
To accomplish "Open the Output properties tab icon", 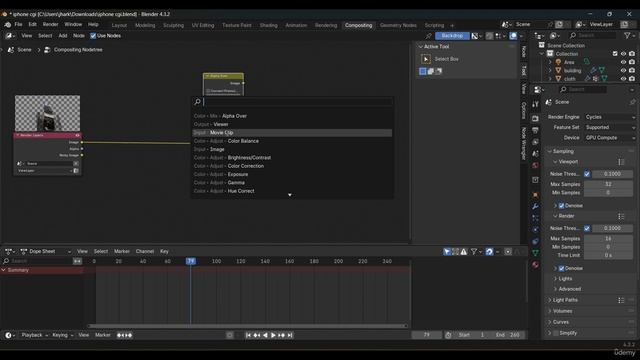I will point(535,130).
